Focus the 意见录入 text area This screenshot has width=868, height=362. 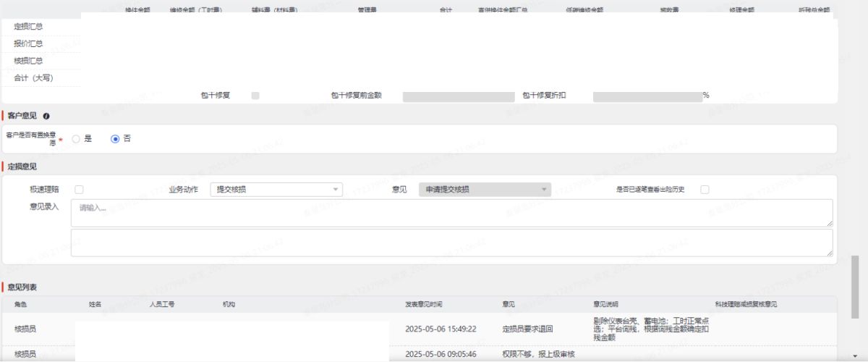[x=451, y=213]
